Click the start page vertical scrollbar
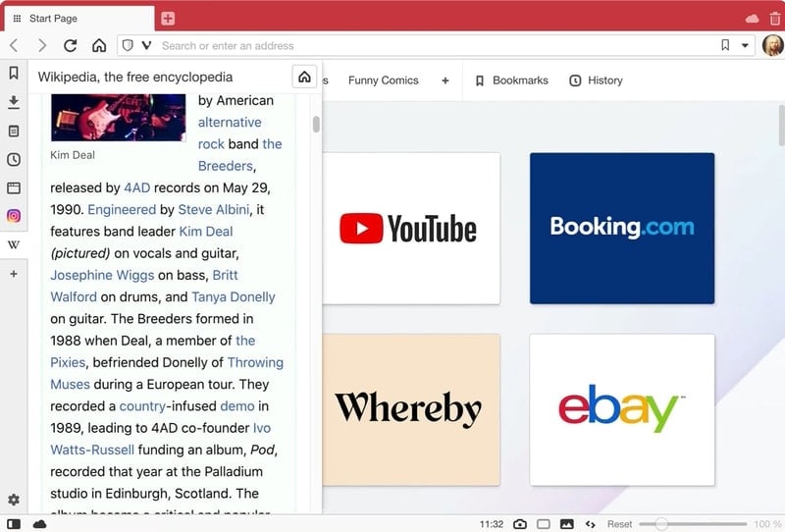 pos(781,125)
